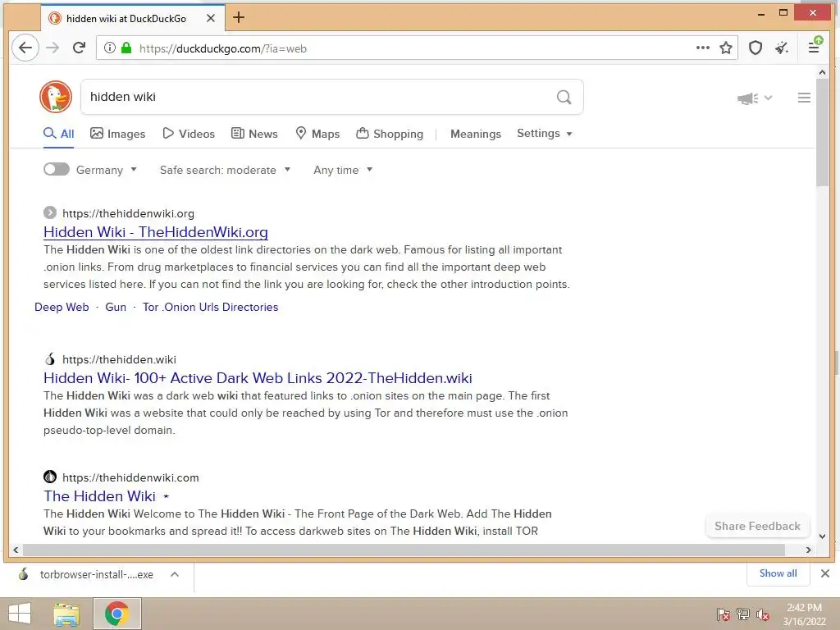The height and width of the screenshot is (630, 840).
Task: Bookmark this page with the star
Action: point(726,48)
